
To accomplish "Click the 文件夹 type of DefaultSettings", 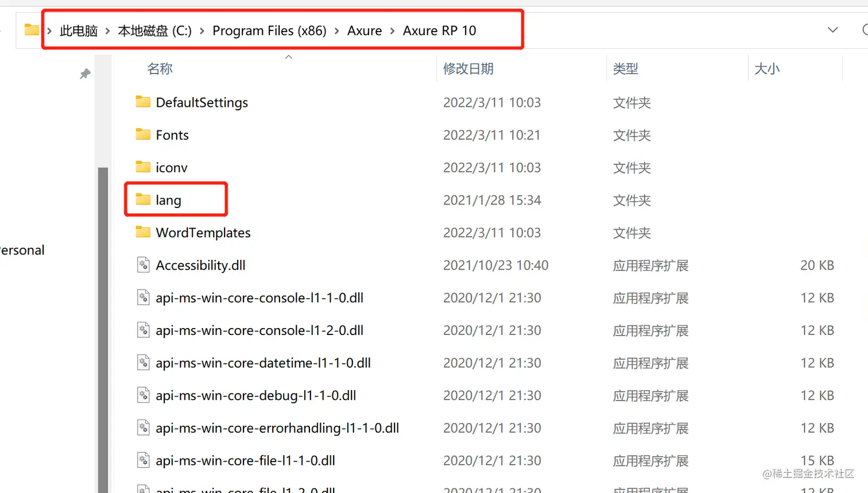I will (x=632, y=103).
